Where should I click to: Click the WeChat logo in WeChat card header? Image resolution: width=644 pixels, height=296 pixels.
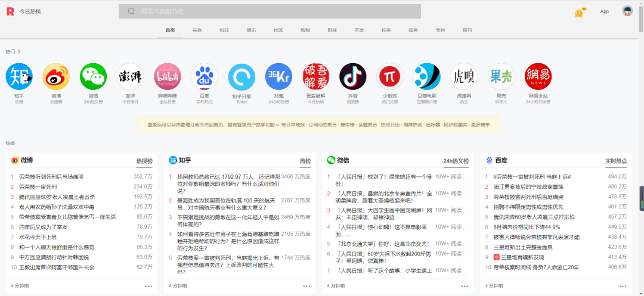pos(331,160)
